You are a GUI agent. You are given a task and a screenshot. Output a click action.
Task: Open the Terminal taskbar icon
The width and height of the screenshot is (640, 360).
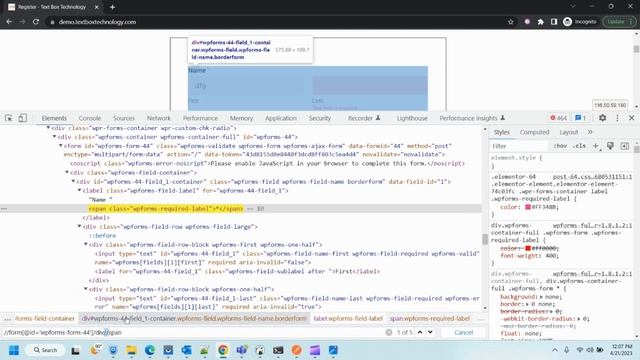[278, 350]
